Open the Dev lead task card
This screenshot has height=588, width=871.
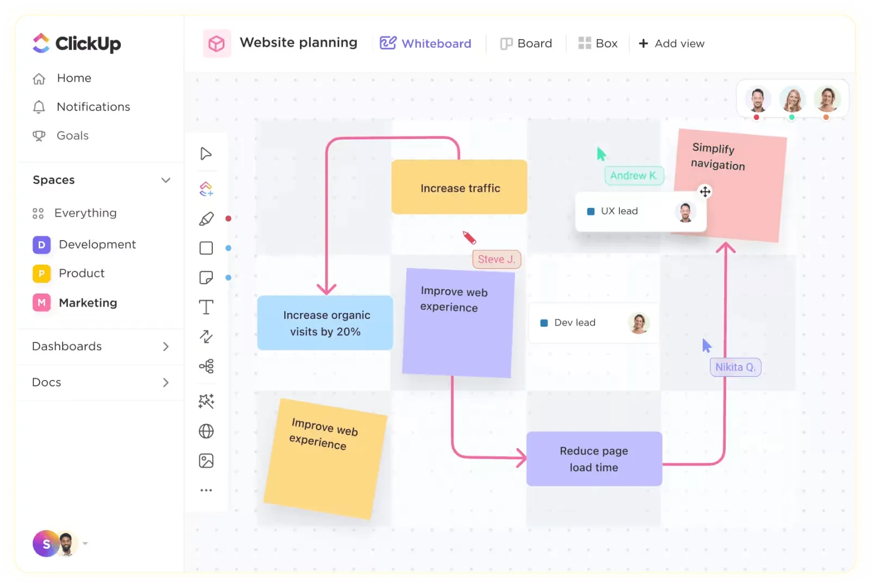(x=594, y=323)
